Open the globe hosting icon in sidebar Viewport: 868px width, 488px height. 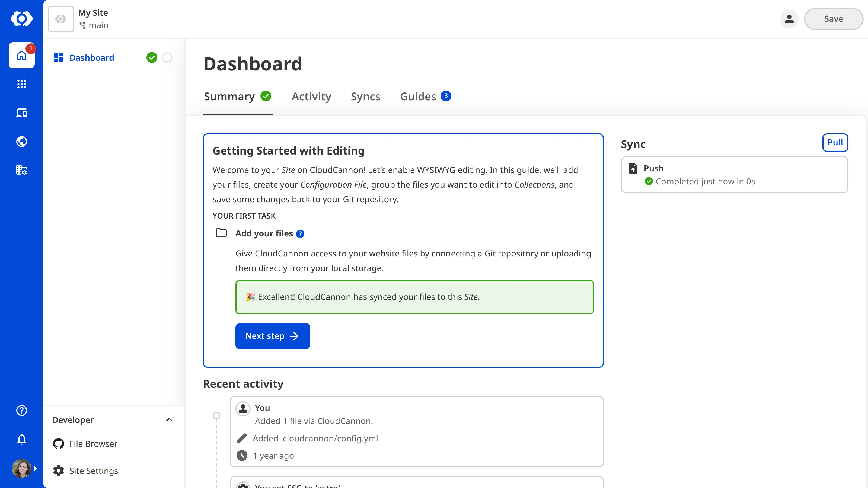22,142
